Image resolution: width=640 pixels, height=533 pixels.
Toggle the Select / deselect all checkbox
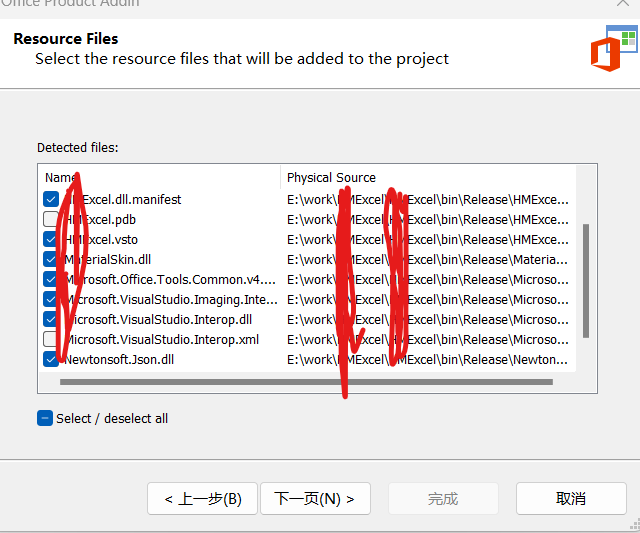pos(45,418)
